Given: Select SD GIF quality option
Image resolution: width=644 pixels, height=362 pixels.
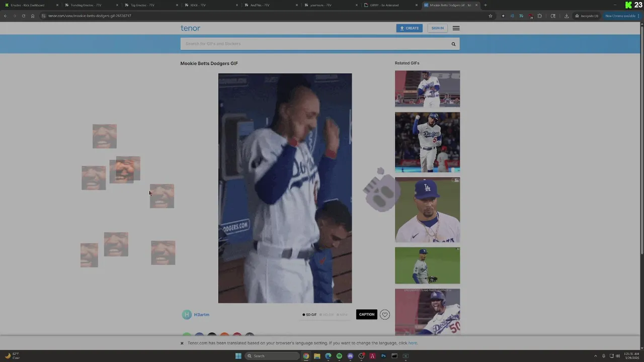Looking at the screenshot, I should pos(309,315).
